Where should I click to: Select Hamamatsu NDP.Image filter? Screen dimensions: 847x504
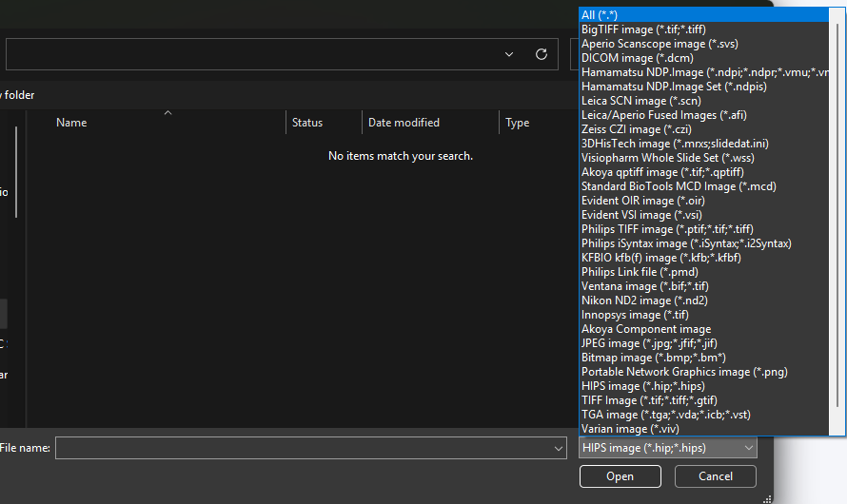(704, 72)
